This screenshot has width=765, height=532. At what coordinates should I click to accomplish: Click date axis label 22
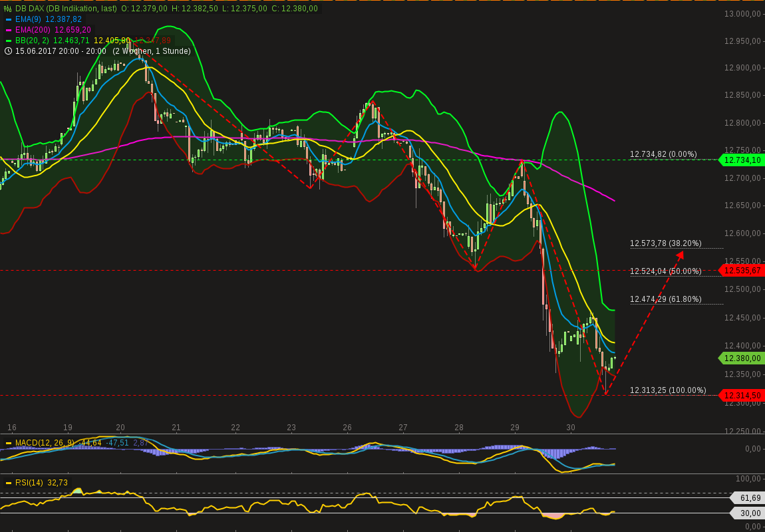235,428
